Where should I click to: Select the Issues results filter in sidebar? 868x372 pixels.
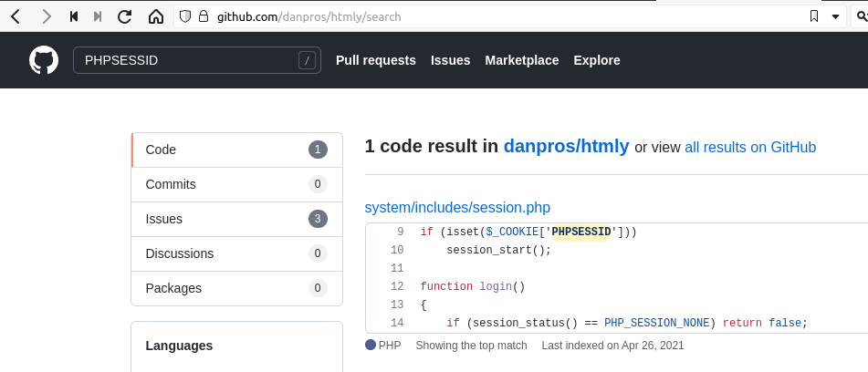coord(237,219)
